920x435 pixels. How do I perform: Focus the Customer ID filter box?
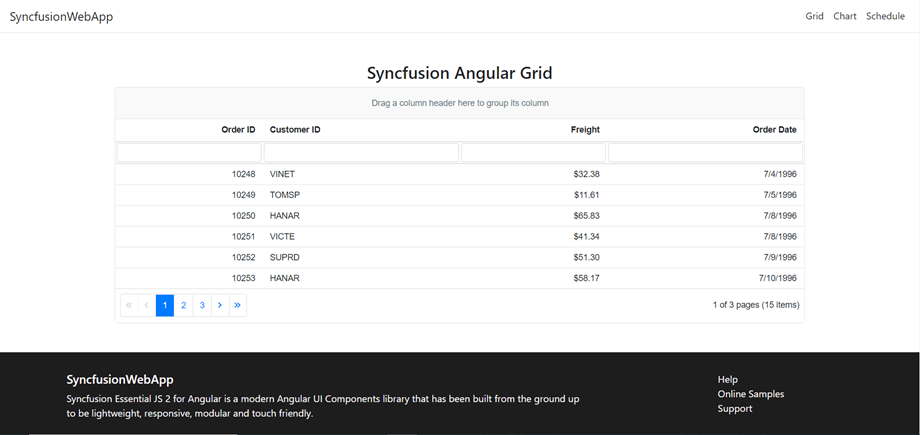pyautogui.click(x=361, y=153)
